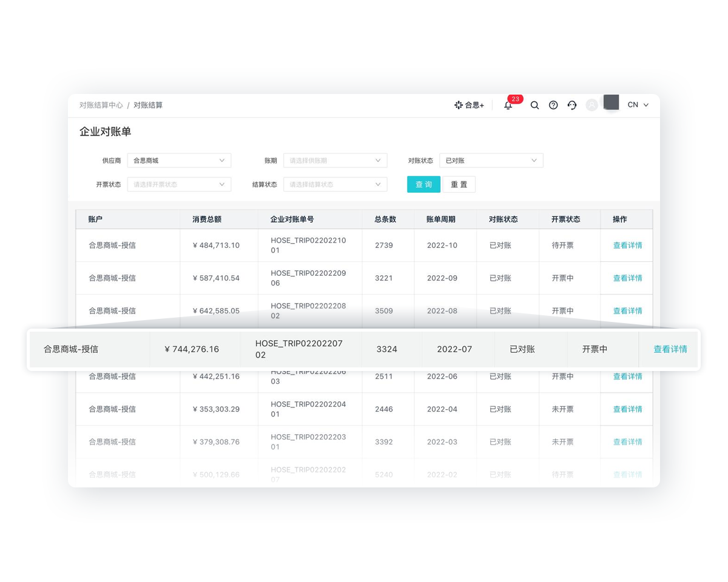Click the notification bell icon
Viewport: 728px width, 582px height.
coord(508,105)
